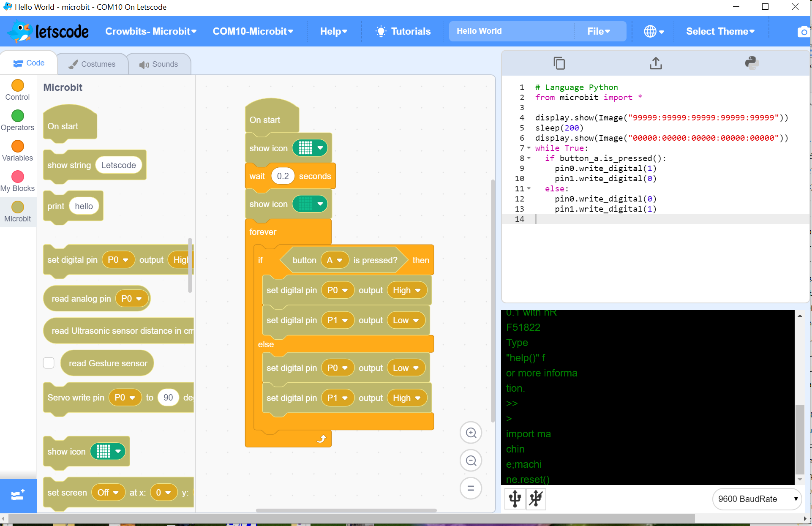Image resolution: width=812 pixels, height=526 pixels.
Task: Open the 9600 BaudRate dropdown
Action: click(x=757, y=499)
